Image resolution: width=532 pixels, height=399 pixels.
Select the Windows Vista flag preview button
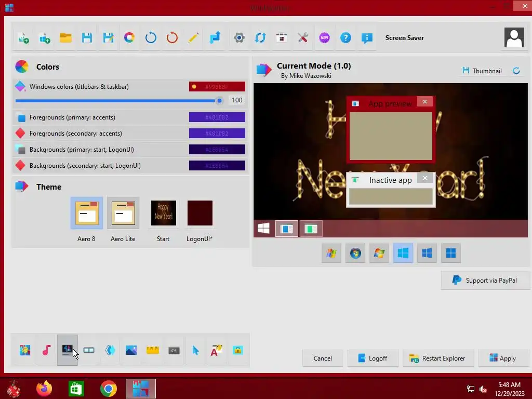coord(379,253)
